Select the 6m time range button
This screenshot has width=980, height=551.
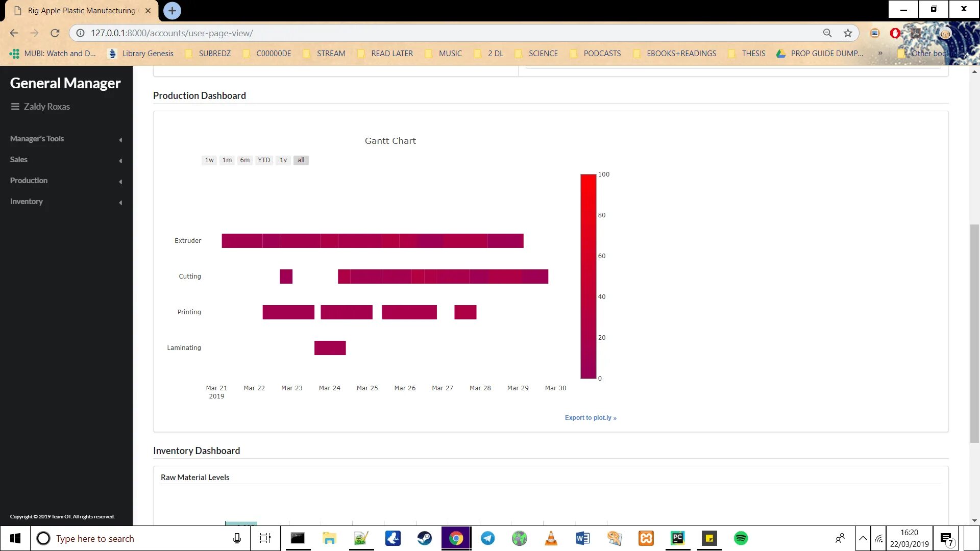(245, 160)
